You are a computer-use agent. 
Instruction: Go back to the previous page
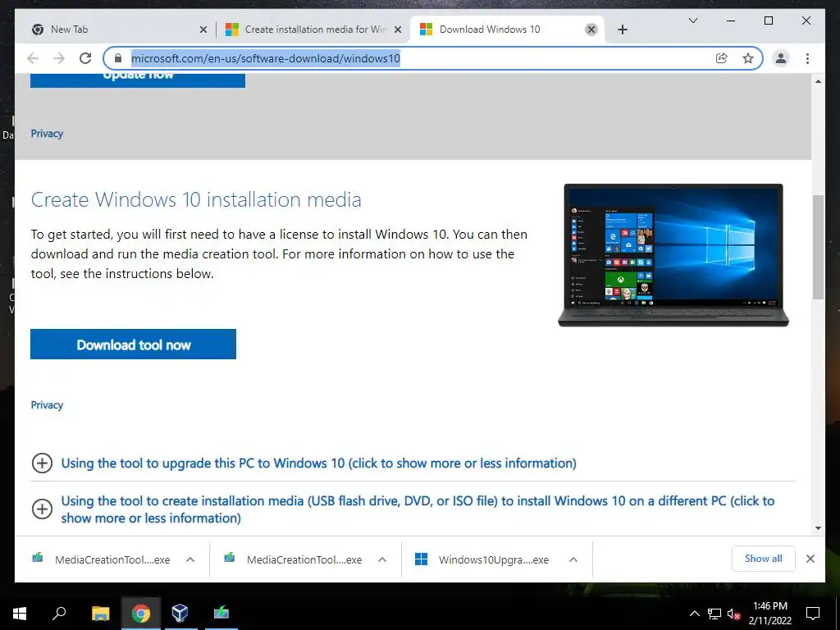click(x=33, y=58)
